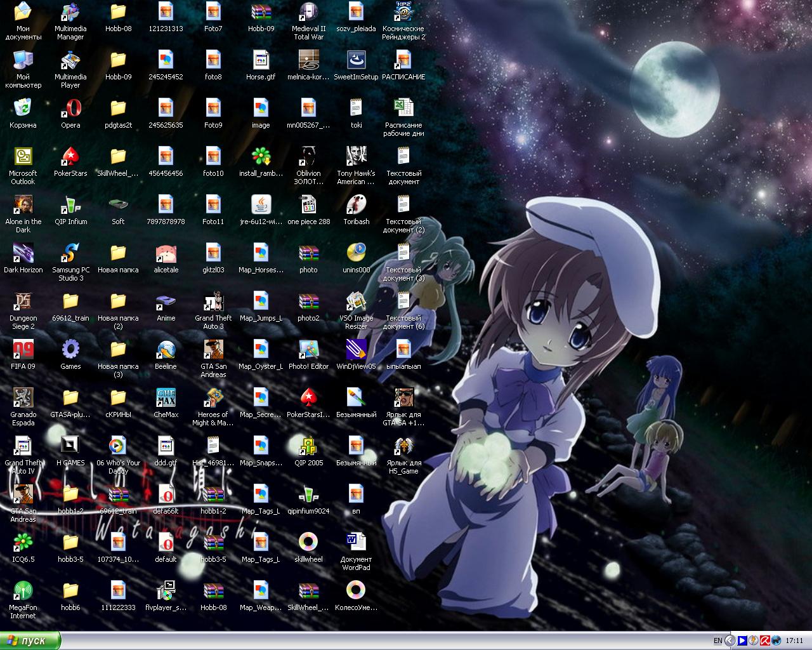Open Ярлык для H5_Game shortcut

click(x=403, y=446)
